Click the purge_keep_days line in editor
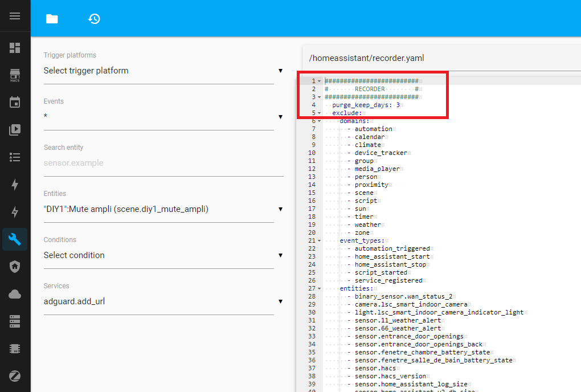 point(366,105)
